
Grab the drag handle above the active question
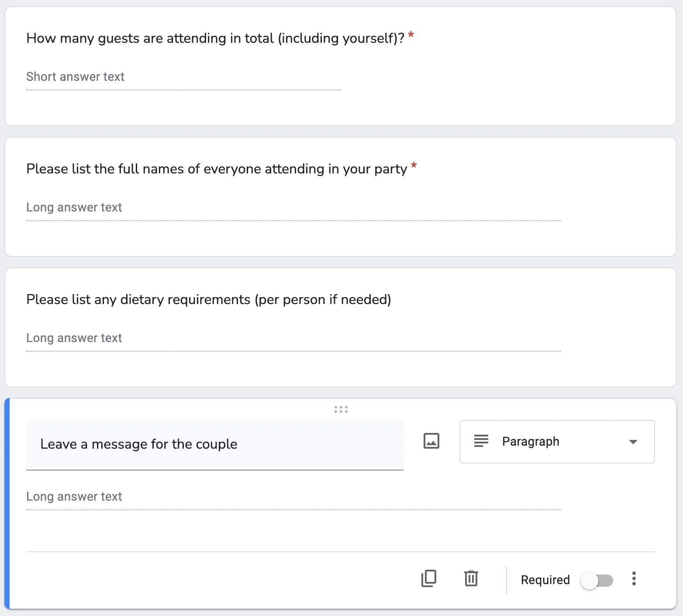[x=341, y=409]
